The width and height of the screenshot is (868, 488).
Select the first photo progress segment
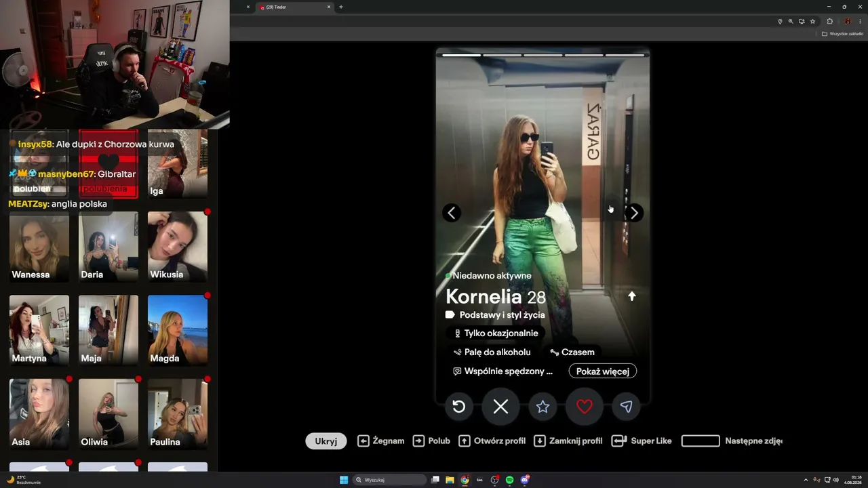coord(462,55)
